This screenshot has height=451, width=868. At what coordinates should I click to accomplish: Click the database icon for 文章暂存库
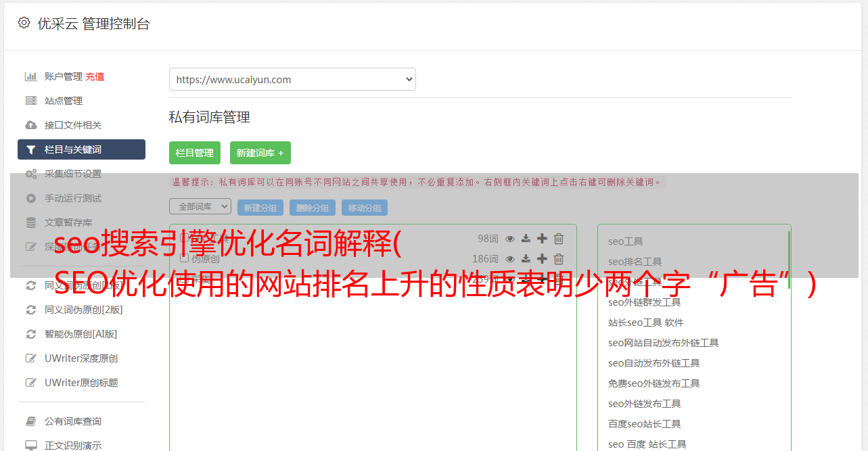(30, 222)
